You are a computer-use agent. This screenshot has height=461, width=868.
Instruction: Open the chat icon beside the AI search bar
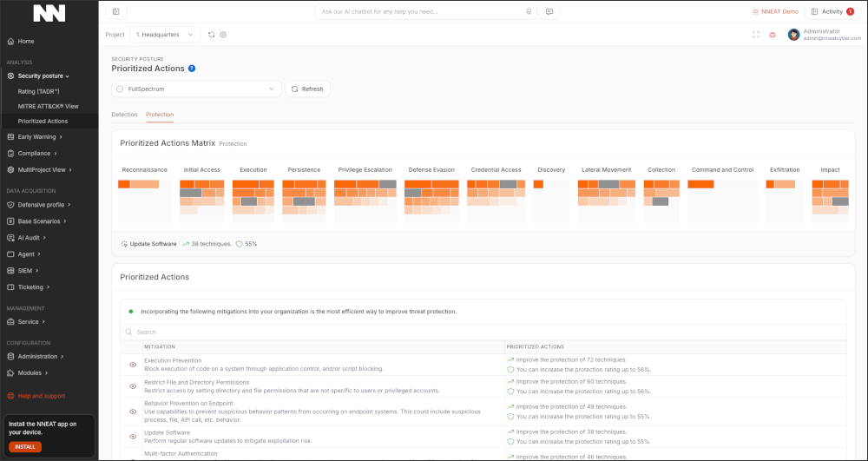click(x=549, y=12)
